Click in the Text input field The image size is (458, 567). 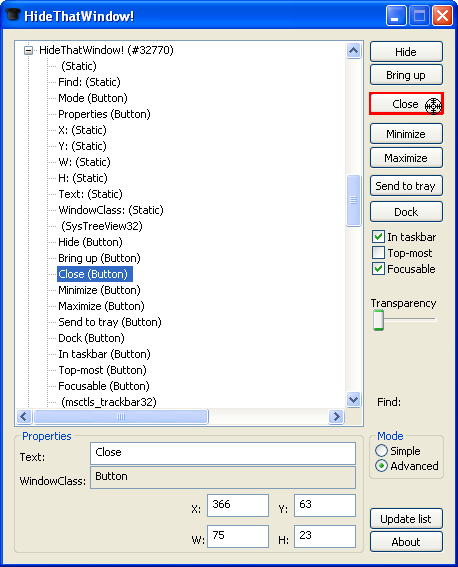(x=223, y=453)
